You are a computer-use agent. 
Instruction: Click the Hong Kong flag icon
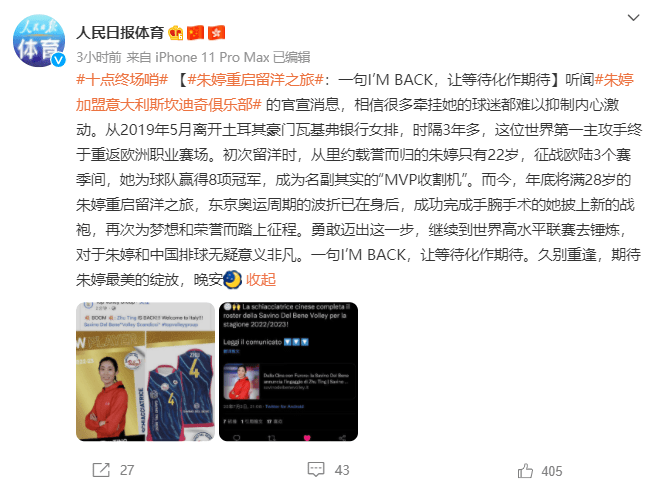[216, 33]
